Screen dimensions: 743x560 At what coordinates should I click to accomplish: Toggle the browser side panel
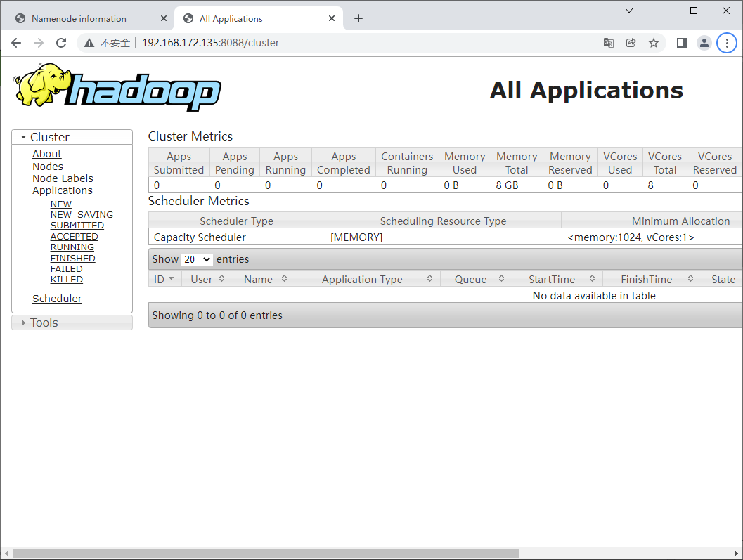[x=681, y=43]
